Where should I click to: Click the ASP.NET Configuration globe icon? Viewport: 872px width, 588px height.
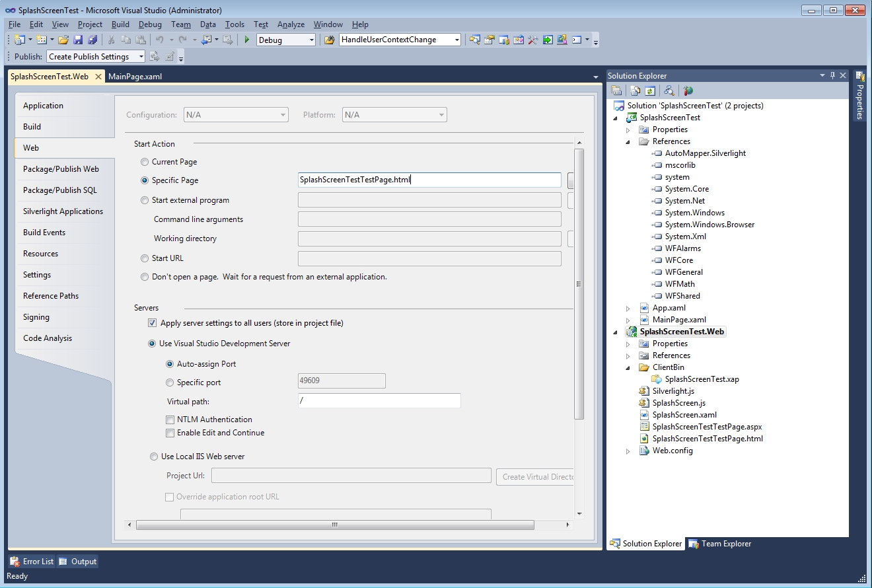688,91
